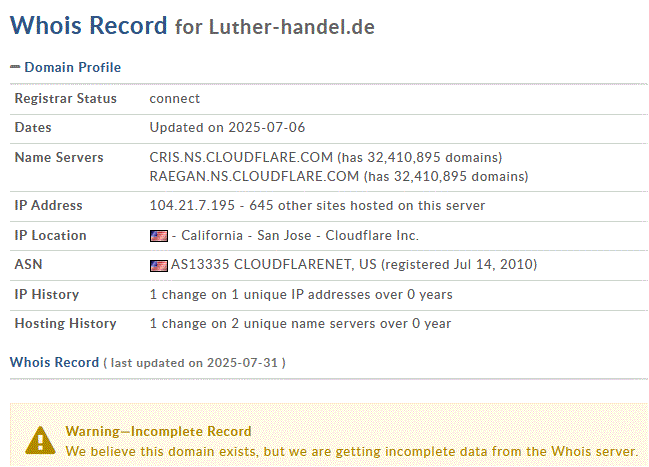Click the IP address 104.21.7.195
This screenshot has width=649, height=467.
pyautogui.click(x=193, y=206)
